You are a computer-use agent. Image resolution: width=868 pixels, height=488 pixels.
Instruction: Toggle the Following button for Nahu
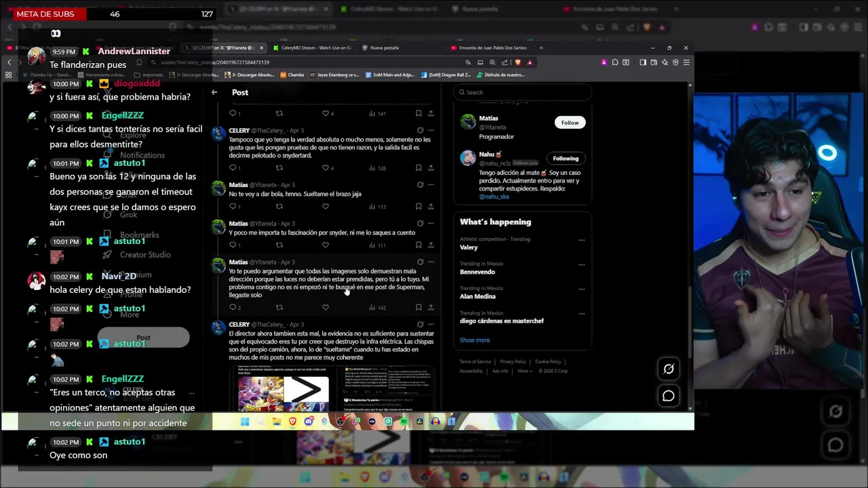tap(566, 158)
